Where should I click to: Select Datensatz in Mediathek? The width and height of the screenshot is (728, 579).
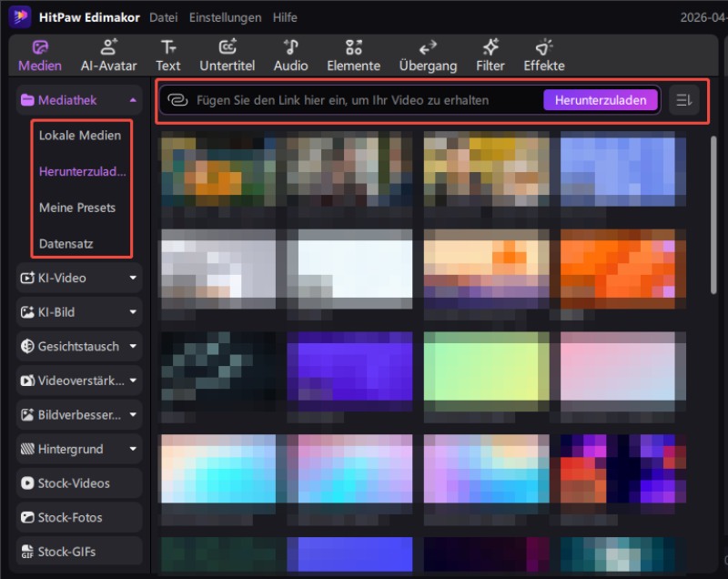tap(66, 244)
